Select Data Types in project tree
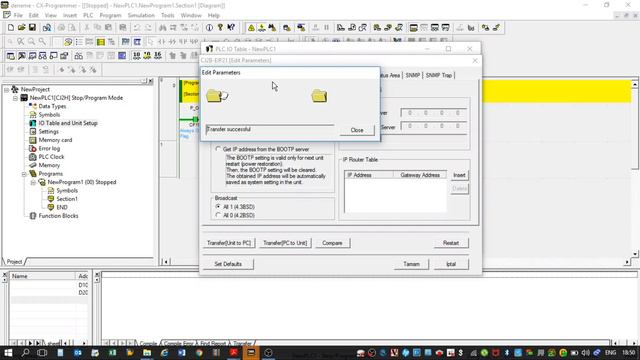Viewport: 640px width, 360px height. (x=52, y=106)
